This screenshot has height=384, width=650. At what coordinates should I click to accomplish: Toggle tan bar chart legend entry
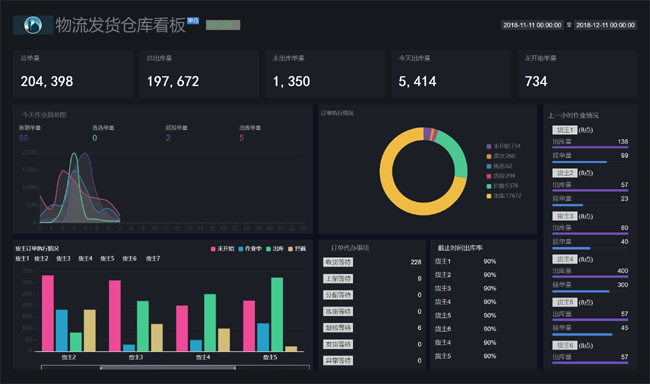[x=297, y=249]
